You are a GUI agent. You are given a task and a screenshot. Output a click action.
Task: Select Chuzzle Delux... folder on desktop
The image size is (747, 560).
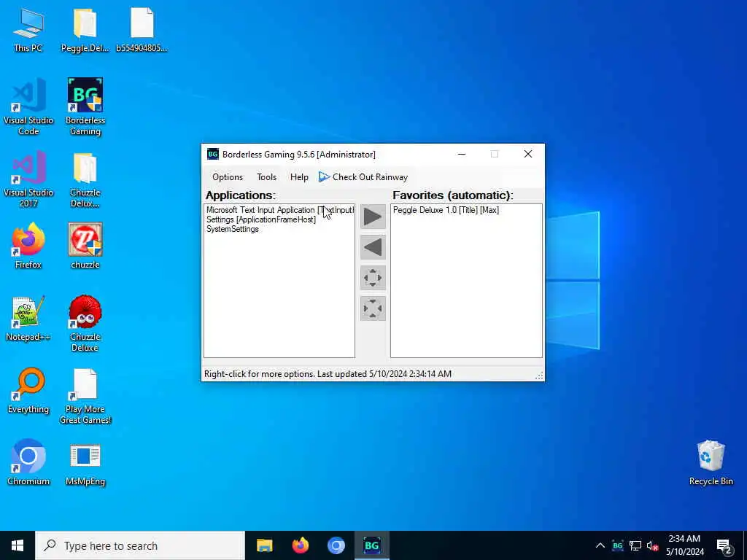(85, 179)
